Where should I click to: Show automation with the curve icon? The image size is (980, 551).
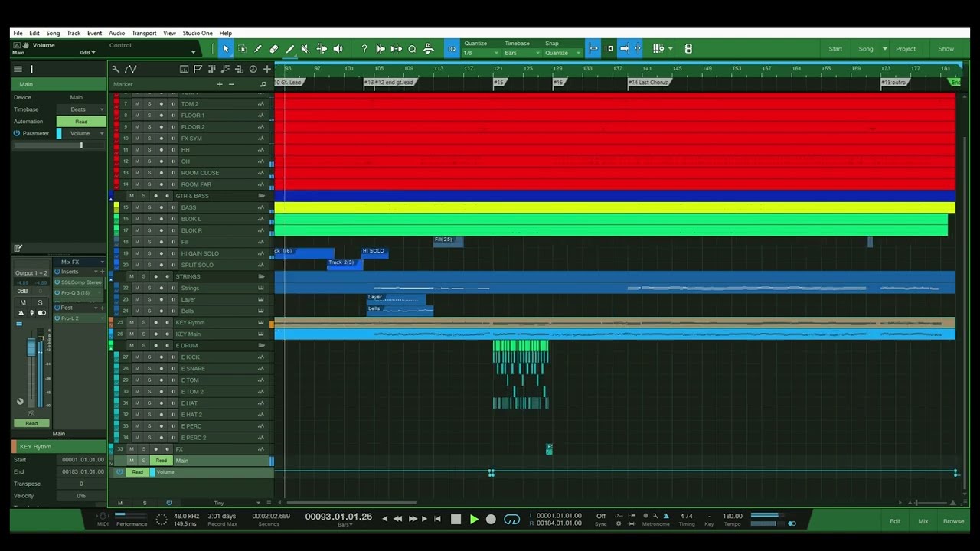130,69
